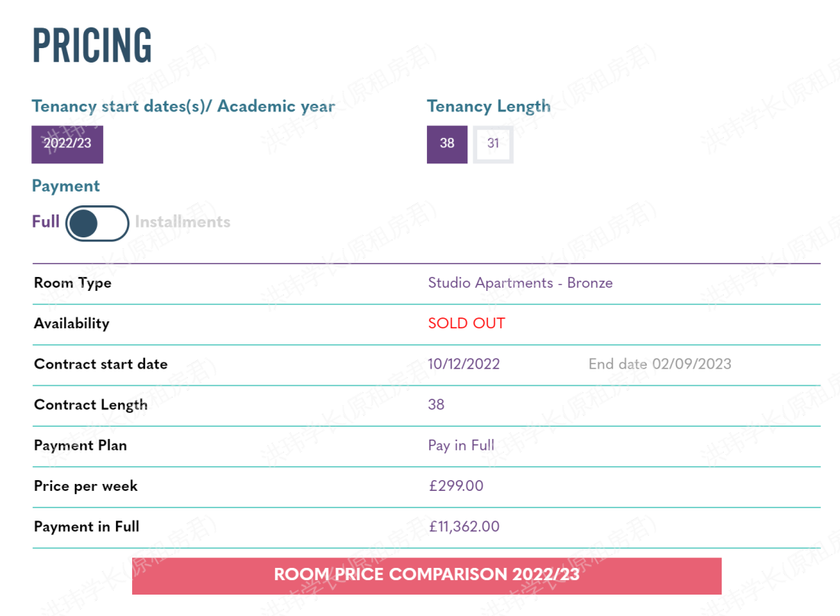
Task: Click the contract start date 10/12/2022
Action: 464,364
